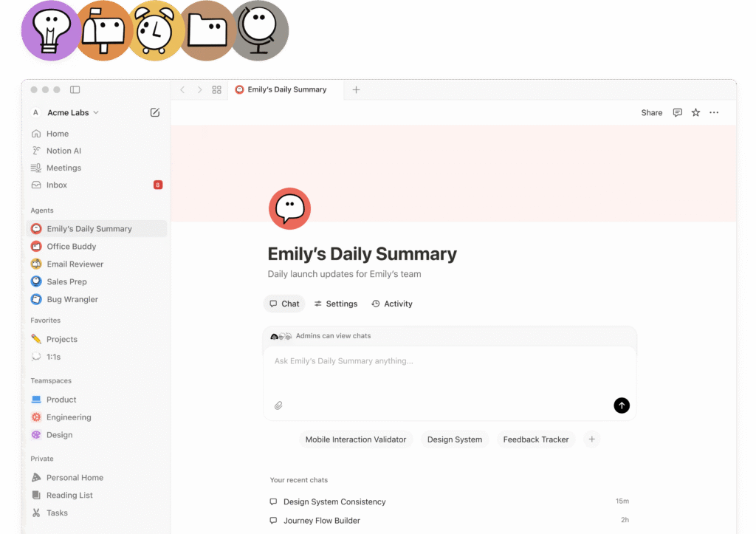Collapse the Agents sidebar section

(x=42, y=210)
